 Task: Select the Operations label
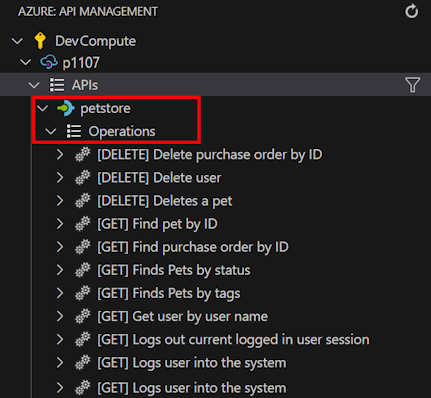click(x=122, y=131)
